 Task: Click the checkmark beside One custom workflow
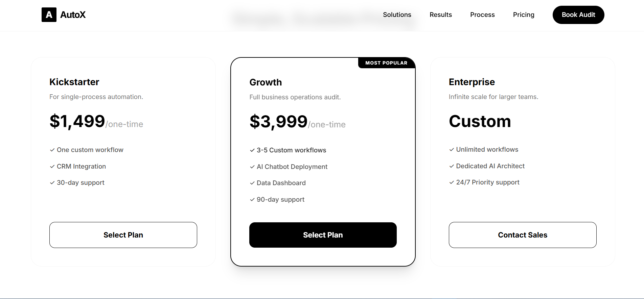[x=52, y=150]
